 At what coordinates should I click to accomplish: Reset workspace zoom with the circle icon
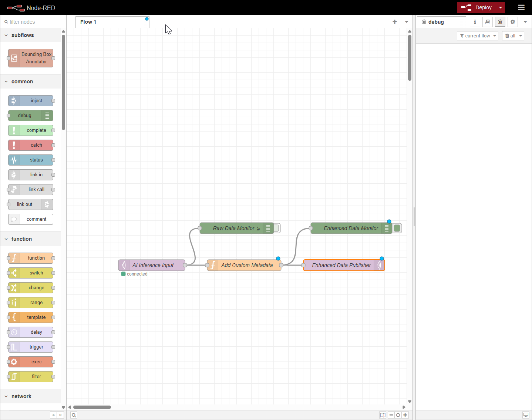pos(398,415)
